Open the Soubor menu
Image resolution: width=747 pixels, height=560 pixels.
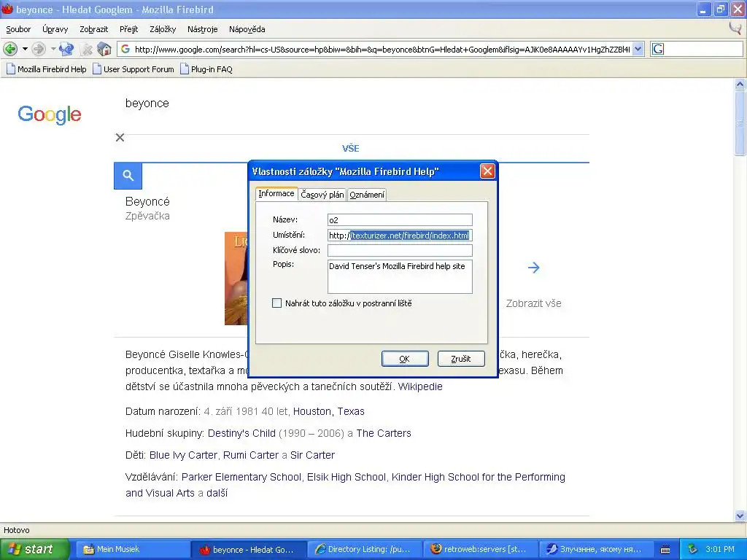18,29
